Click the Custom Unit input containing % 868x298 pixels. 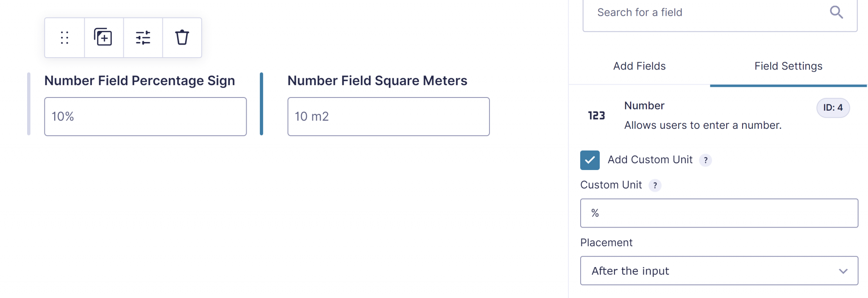[x=719, y=213]
